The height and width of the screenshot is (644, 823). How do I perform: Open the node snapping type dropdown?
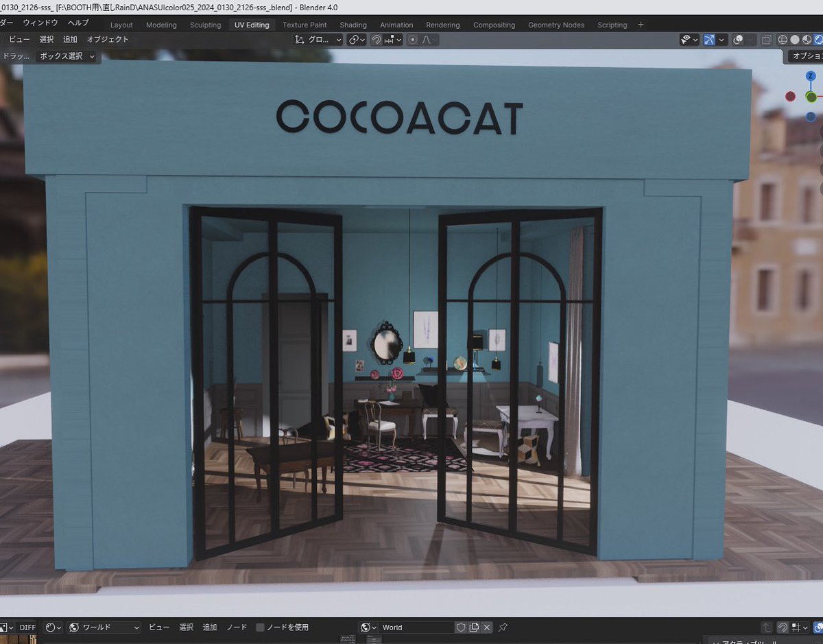coord(799,627)
